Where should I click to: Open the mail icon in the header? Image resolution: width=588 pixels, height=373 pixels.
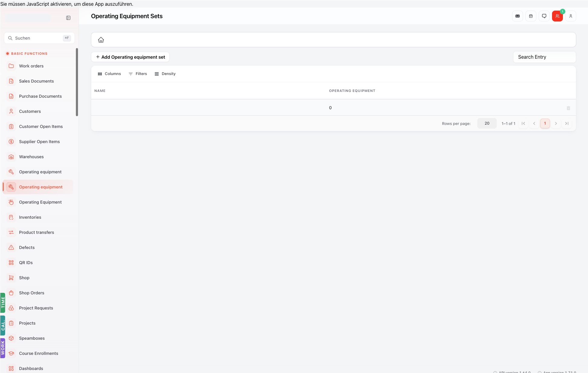click(518, 16)
